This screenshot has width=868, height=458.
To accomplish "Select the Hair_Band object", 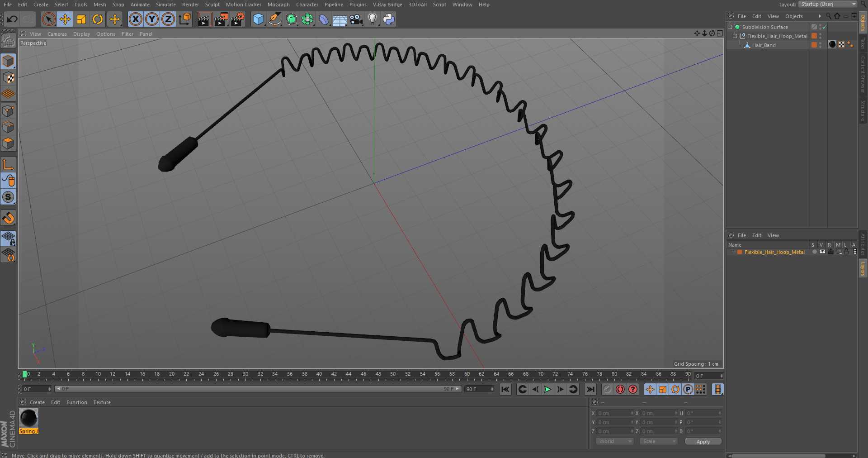I will [x=764, y=45].
